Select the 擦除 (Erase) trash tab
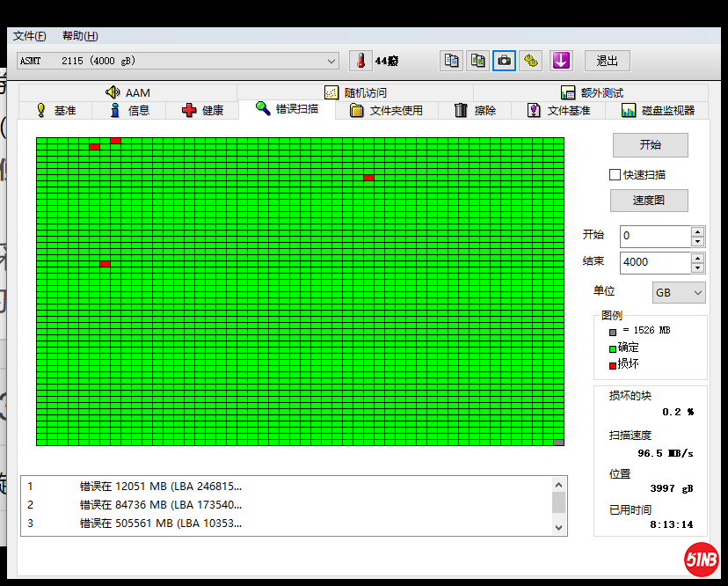 click(475, 110)
